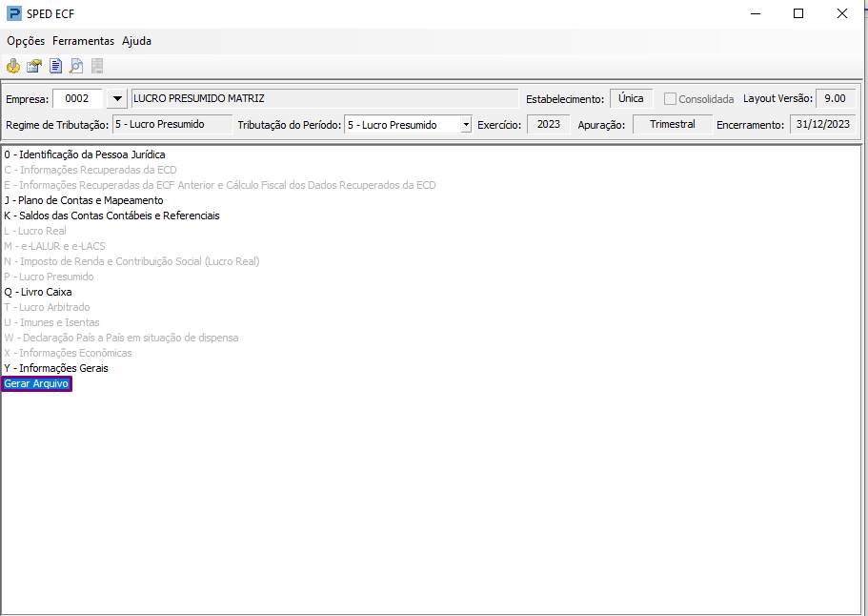Expand the Tributação do Período combo box
This screenshot has width=868, height=616.
[466, 125]
